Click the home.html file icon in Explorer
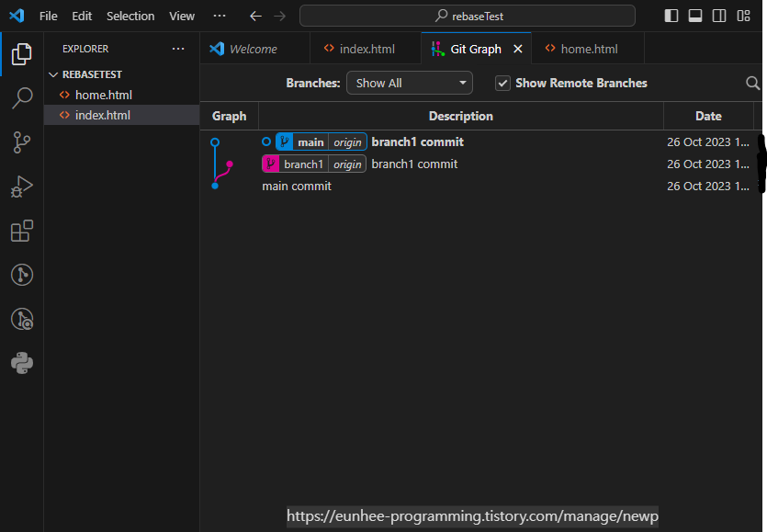Screen dimensions: 767x532 pos(64,95)
